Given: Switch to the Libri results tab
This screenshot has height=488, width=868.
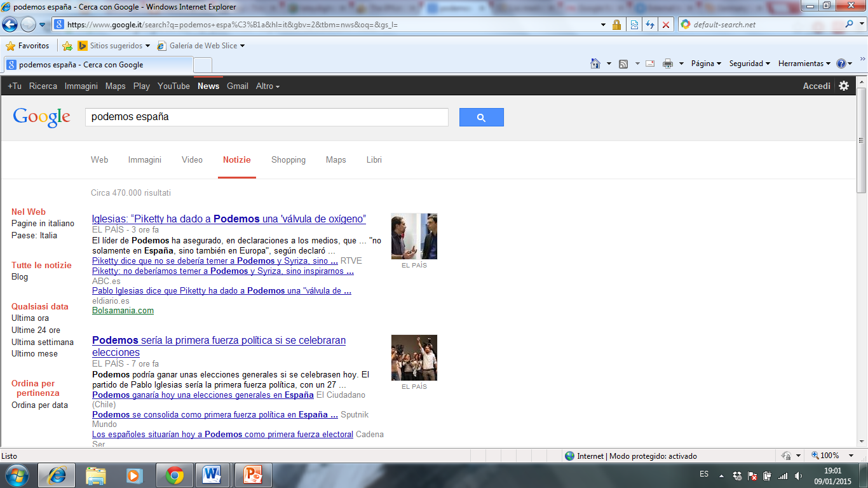Looking at the screenshot, I should 374,159.
